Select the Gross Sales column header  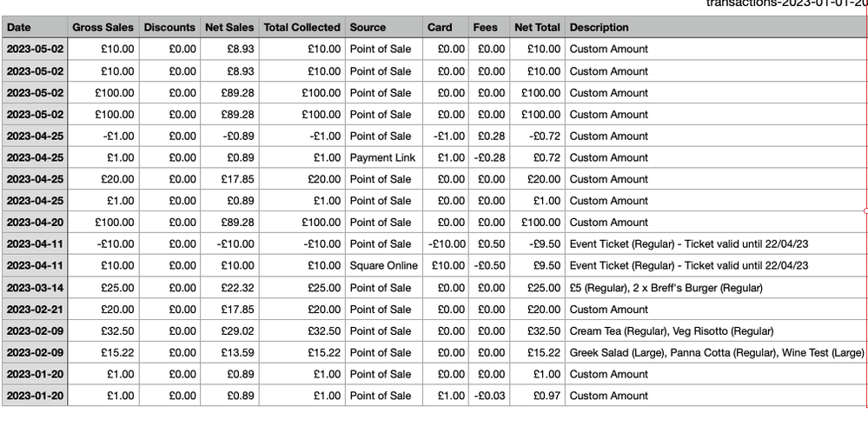(103, 28)
